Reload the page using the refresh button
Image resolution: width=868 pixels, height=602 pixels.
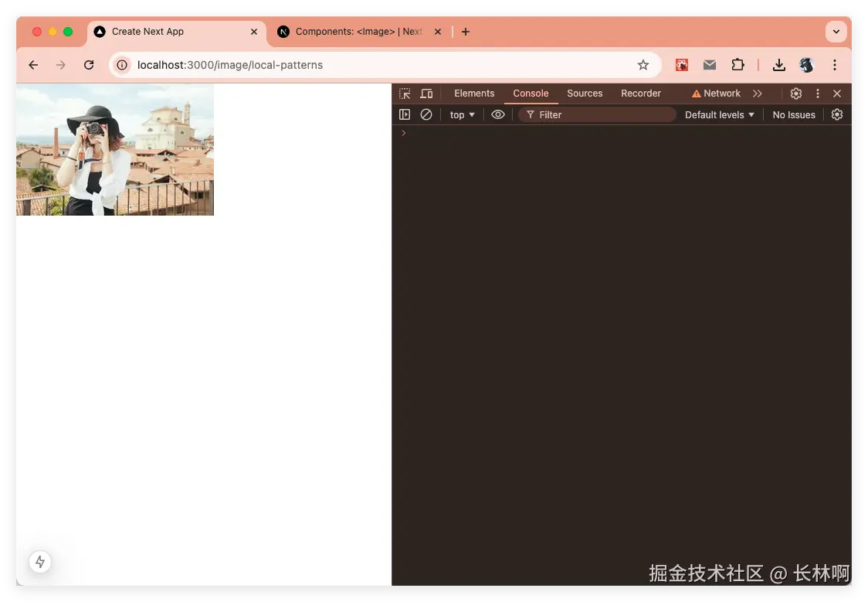89,65
